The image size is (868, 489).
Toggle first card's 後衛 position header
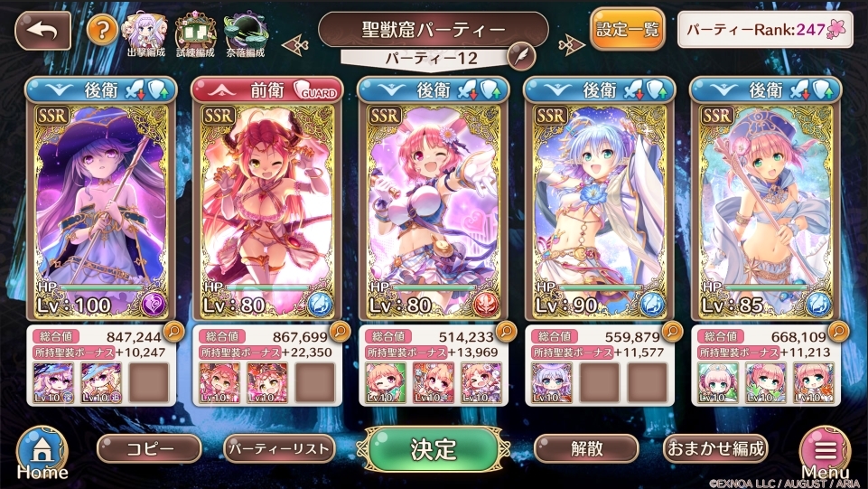101,90
